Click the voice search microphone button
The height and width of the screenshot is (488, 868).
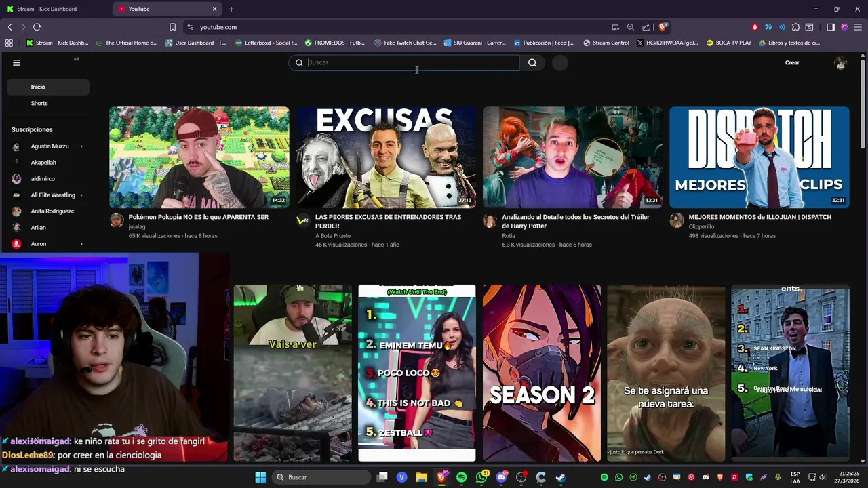pyautogui.click(x=559, y=62)
